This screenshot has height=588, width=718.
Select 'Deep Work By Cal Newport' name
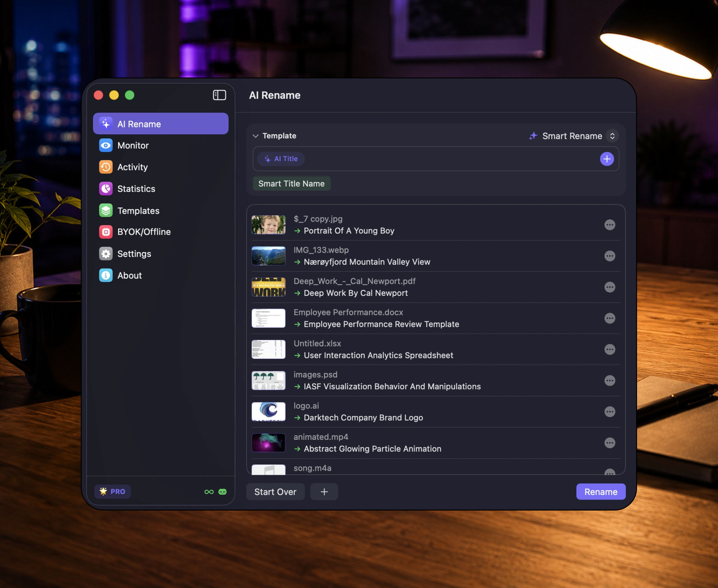click(356, 293)
